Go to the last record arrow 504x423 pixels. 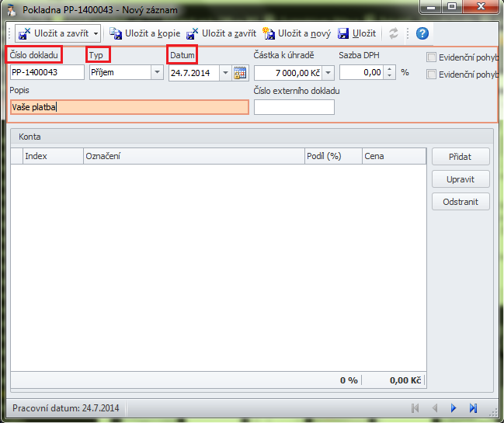coord(473,407)
